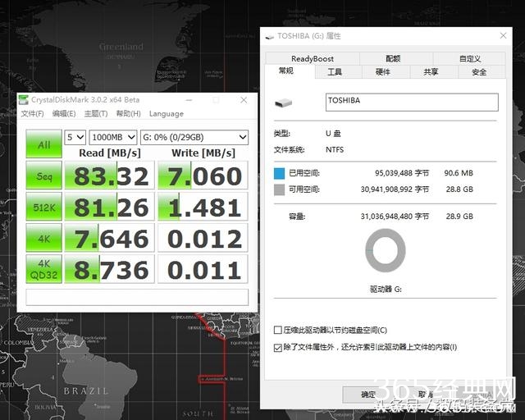Expand the 1000MB test size dropdown
Image resolution: width=525 pixels, height=420 pixels.
pos(112,137)
